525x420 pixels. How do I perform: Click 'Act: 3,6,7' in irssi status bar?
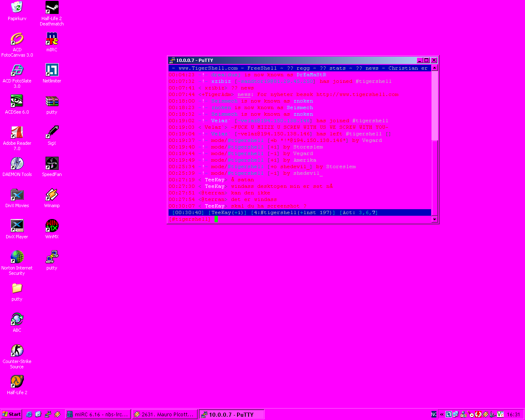tap(359, 212)
